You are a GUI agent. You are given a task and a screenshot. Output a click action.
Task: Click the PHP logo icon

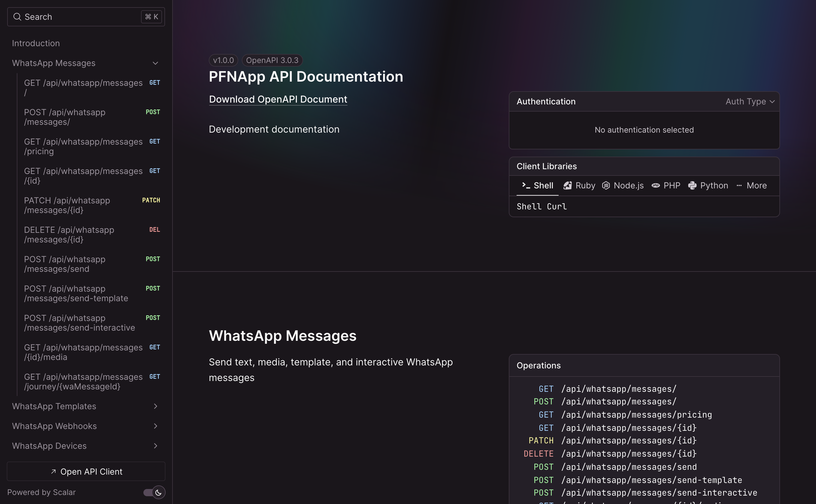pos(656,185)
